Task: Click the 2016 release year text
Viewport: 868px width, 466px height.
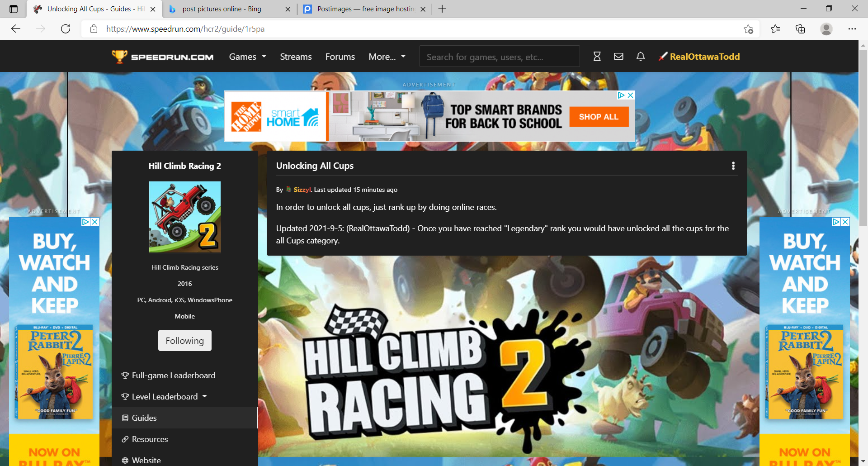Action: pyautogui.click(x=184, y=284)
